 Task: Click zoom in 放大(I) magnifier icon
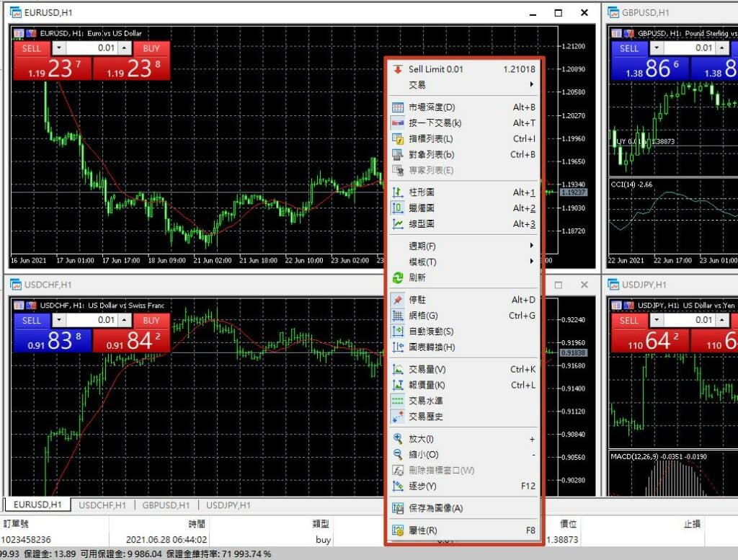coord(398,439)
